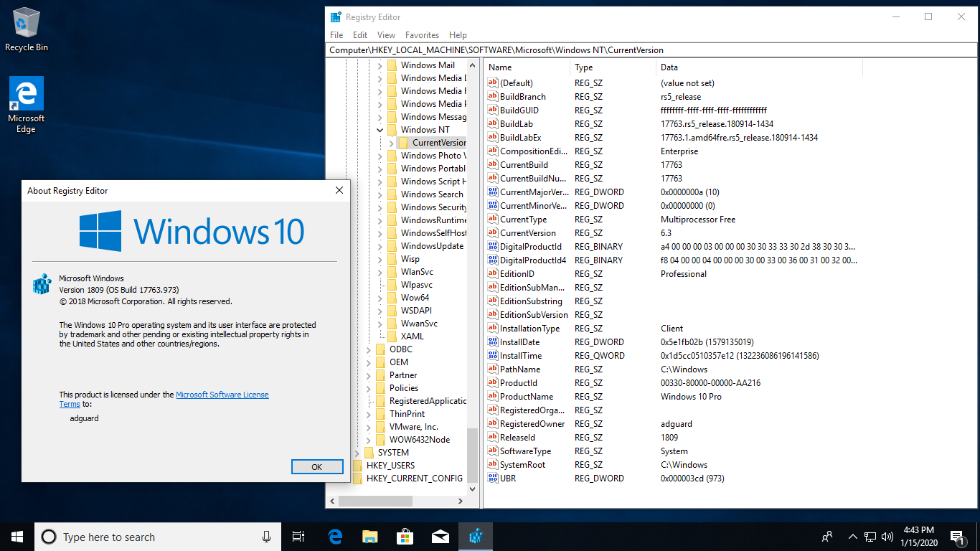The width and height of the screenshot is (980, 551).
Task: Select the Windows Search tree item
Action: pyautogui.click(x=432, y=194)
